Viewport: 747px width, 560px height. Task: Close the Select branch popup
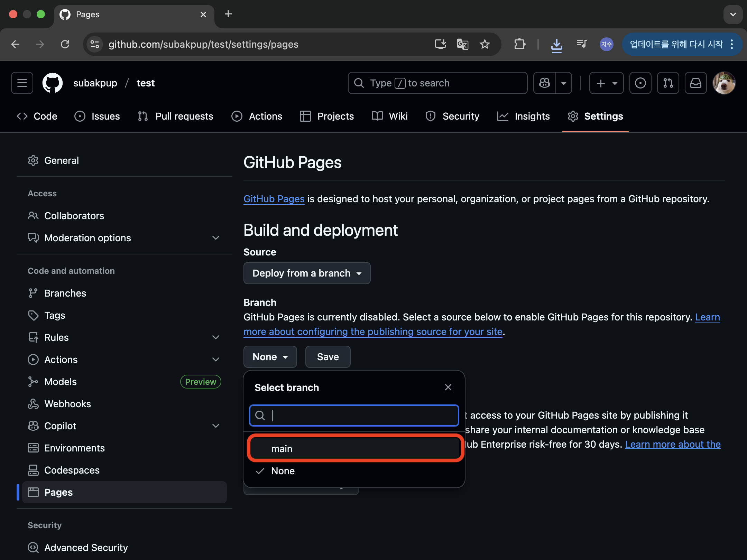coord(448,387)
